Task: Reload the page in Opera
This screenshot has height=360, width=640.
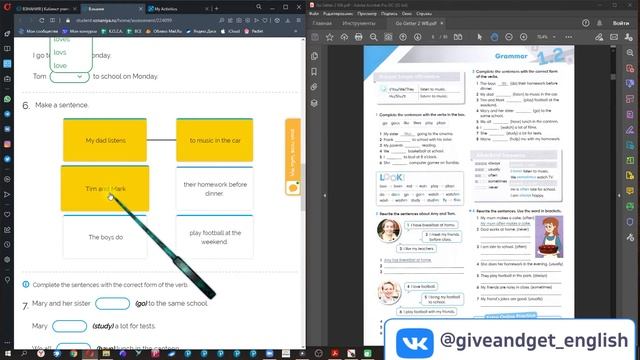Action: (x=42, y=20)
